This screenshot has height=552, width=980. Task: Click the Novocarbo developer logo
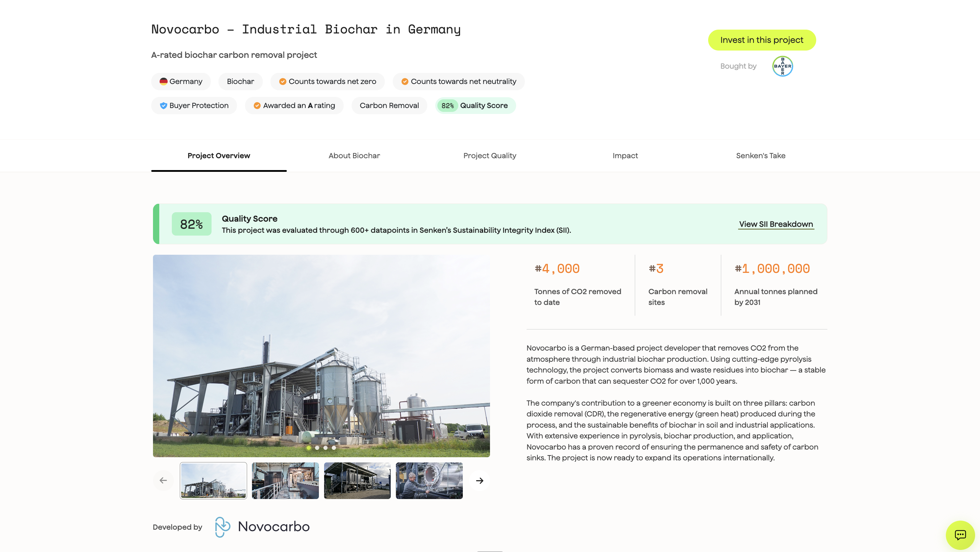tap(262, 527)
